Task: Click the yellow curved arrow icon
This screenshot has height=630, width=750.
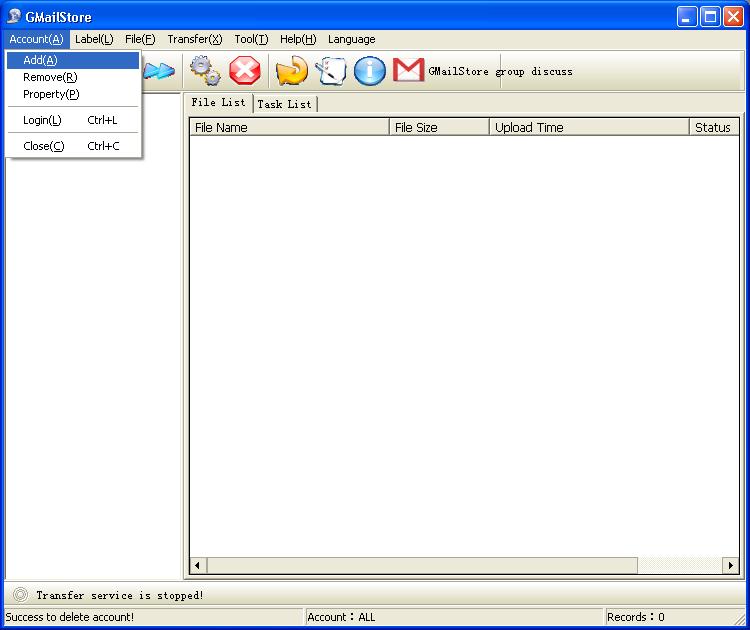Action: tap(291, 70)
